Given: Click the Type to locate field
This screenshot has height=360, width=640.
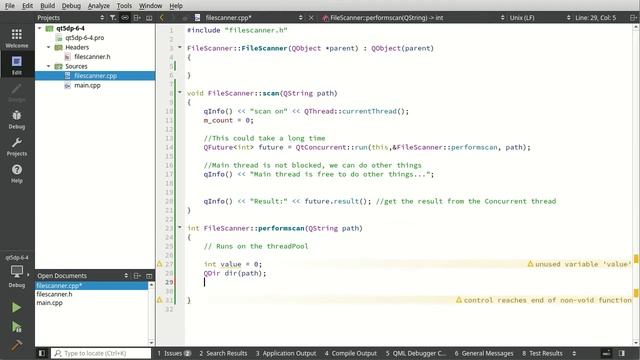Looking at the screenshot, I should (x=101, y=353).
